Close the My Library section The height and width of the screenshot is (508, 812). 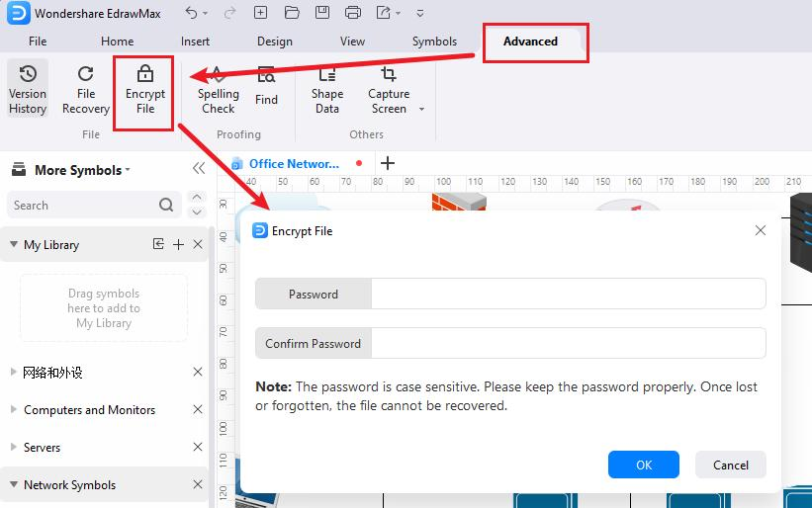click(x=198, y=244)
